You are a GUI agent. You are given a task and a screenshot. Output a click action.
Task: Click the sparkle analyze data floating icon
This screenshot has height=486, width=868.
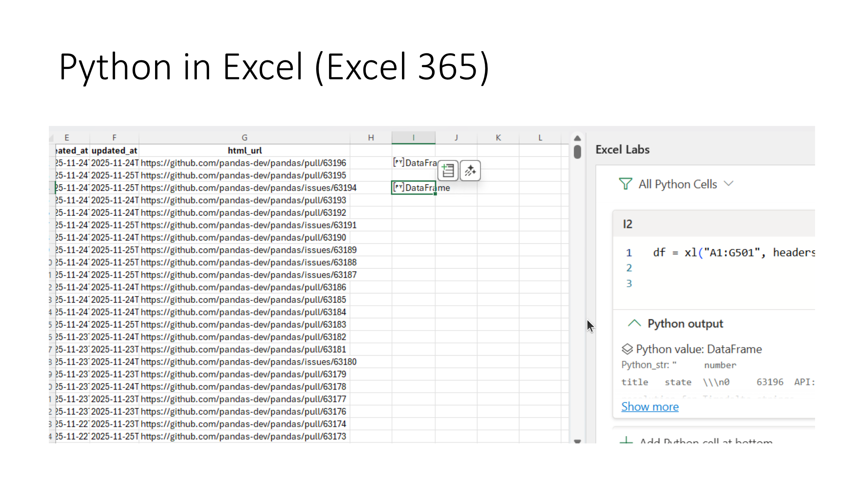pos(470,171)
